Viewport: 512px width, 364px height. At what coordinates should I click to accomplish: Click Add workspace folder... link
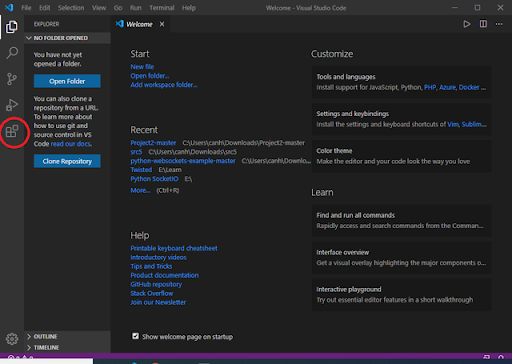[x=164, y=85]
